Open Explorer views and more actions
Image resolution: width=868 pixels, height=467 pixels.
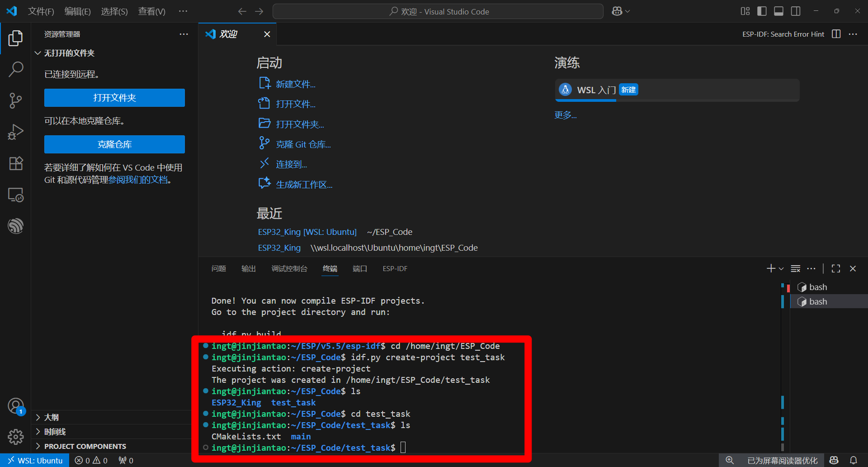tap(184, 34)
